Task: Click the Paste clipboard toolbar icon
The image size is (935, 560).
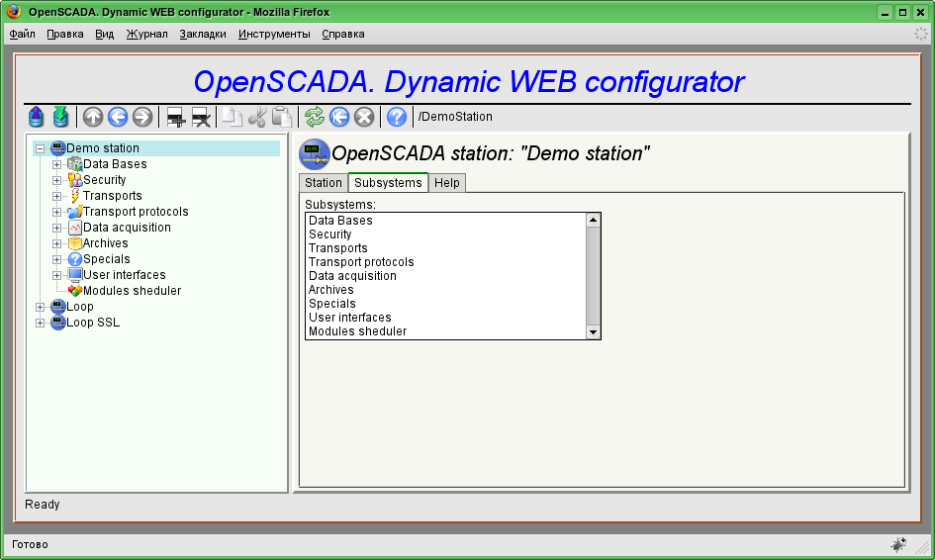Action: [x=281, y=117]
